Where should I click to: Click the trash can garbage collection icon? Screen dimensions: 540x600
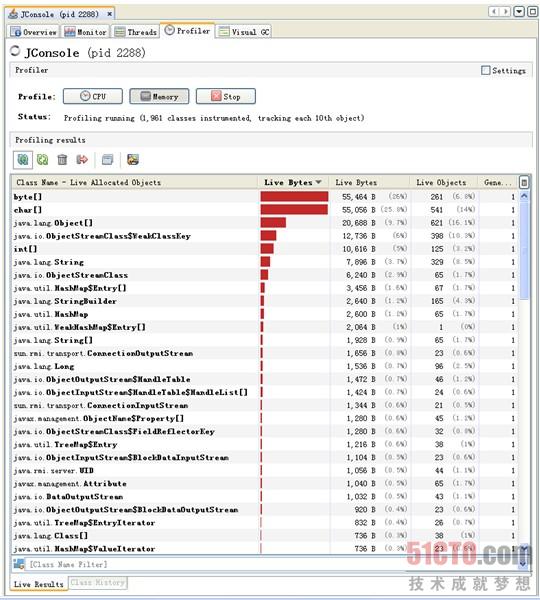pos(62,160)
